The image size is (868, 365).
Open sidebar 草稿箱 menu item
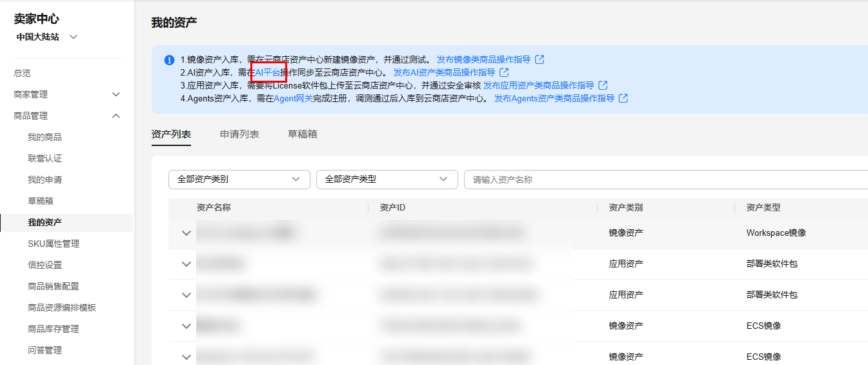(x=41, y=201)
